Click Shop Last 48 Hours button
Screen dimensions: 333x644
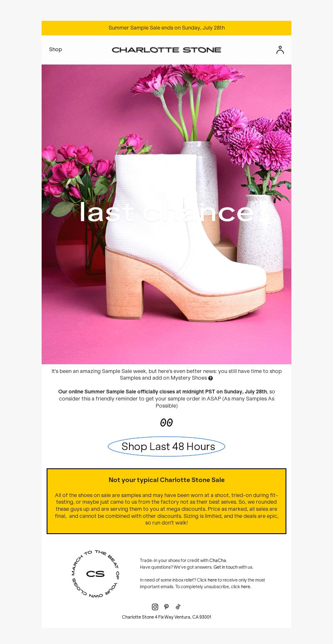(166, 447)
